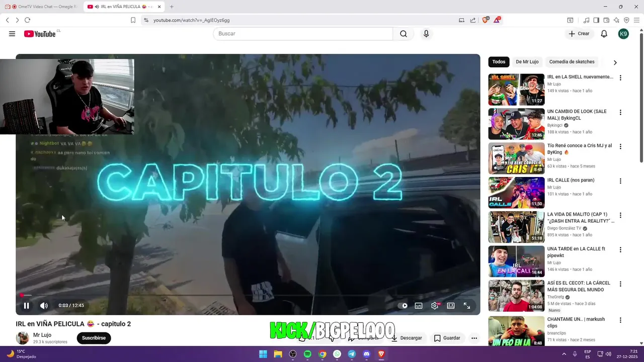Click the Descargar download button
The image size is (644, 362).
pyautogui.click(x=407, y=338)
